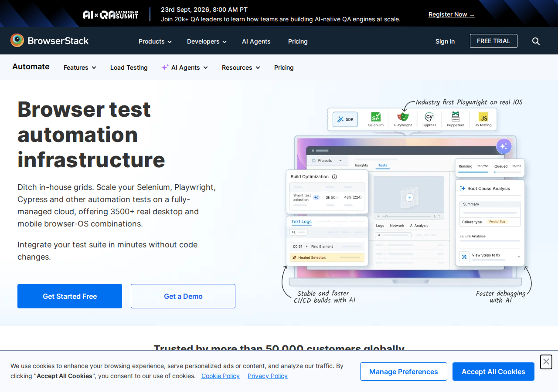Click the Cypress framework icon

429,117
